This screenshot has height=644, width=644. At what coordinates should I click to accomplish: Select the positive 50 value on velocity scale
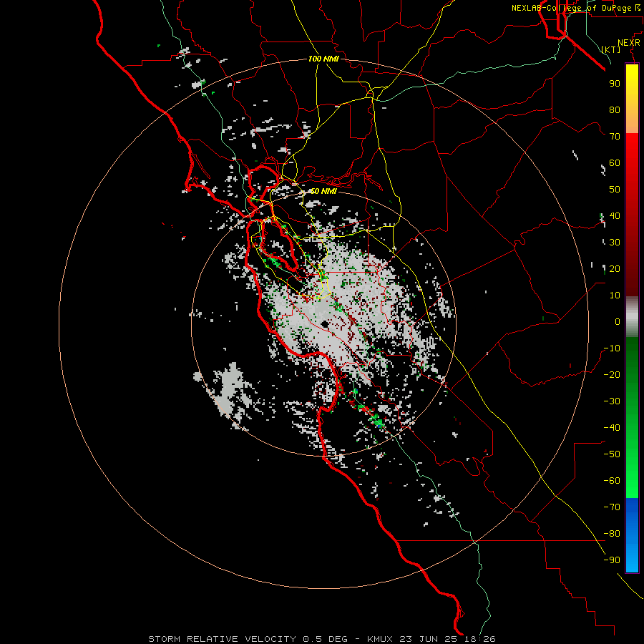point(615,190)
